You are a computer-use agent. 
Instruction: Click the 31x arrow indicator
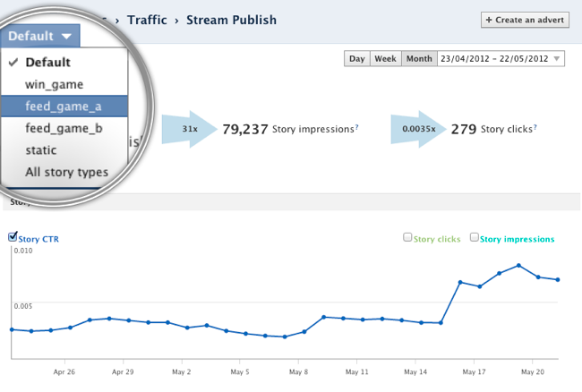(190, 128)
